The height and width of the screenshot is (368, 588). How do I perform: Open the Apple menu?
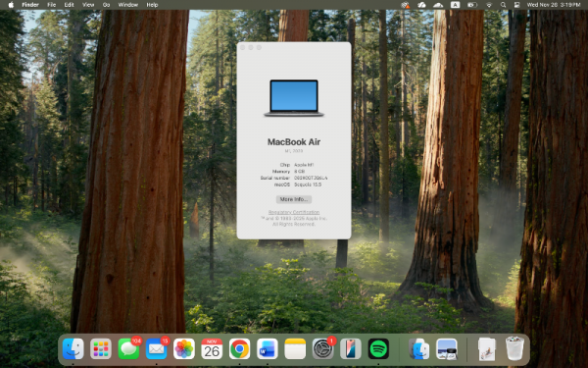11,5
